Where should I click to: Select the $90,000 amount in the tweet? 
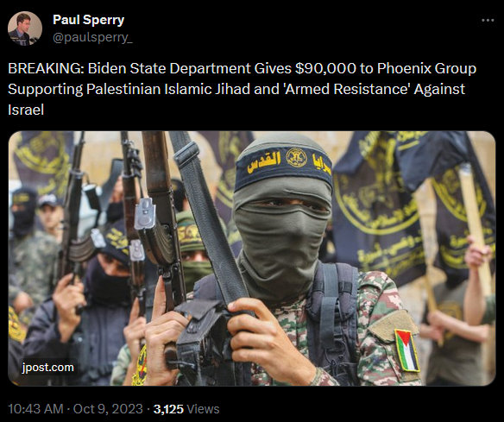pos(325,68)
